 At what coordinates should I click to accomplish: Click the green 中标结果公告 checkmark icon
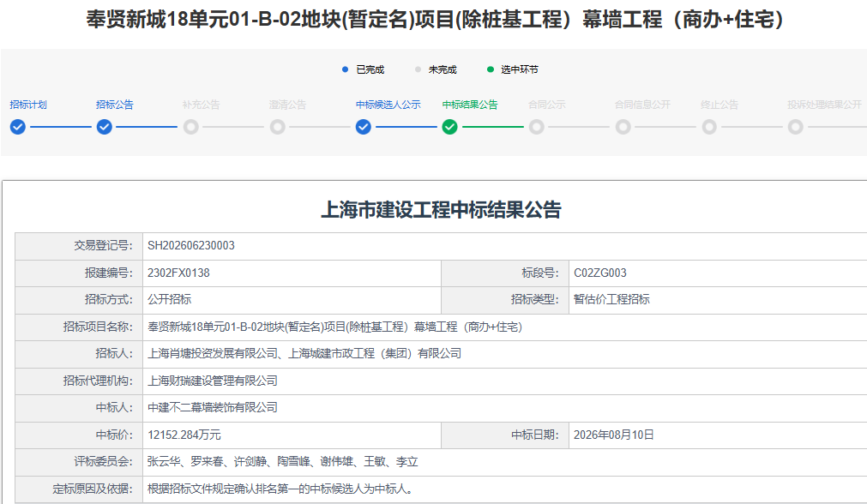(x=449, y=127)
